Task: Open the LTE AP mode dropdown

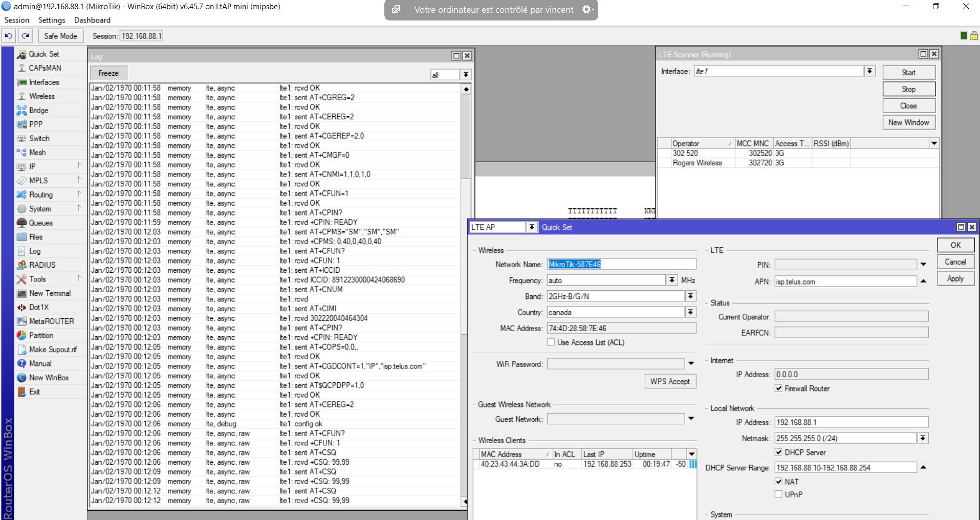Action: [x=532, y=227]
